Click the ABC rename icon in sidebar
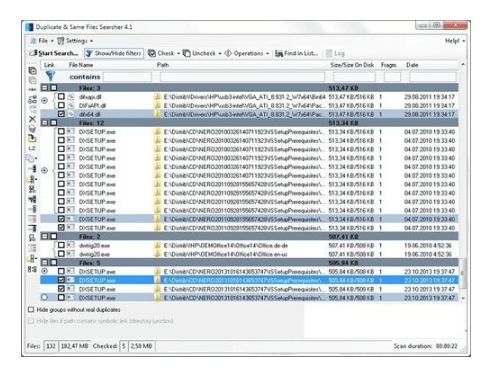 [x=32, y=90]
